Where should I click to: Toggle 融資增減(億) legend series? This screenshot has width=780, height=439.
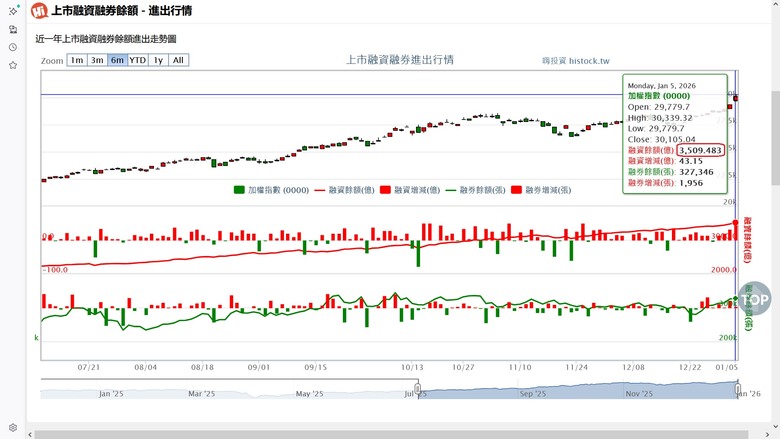point(410,190)
